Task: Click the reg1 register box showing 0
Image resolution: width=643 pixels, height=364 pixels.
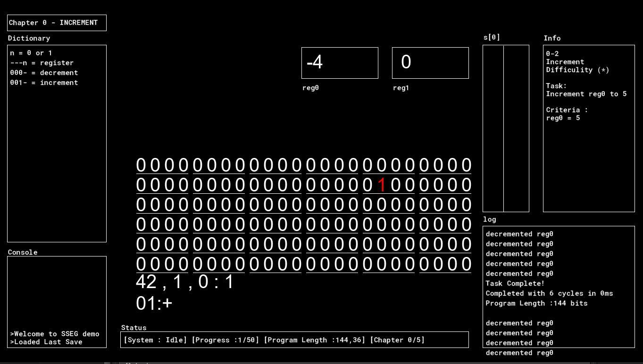Action: (430, 63)
